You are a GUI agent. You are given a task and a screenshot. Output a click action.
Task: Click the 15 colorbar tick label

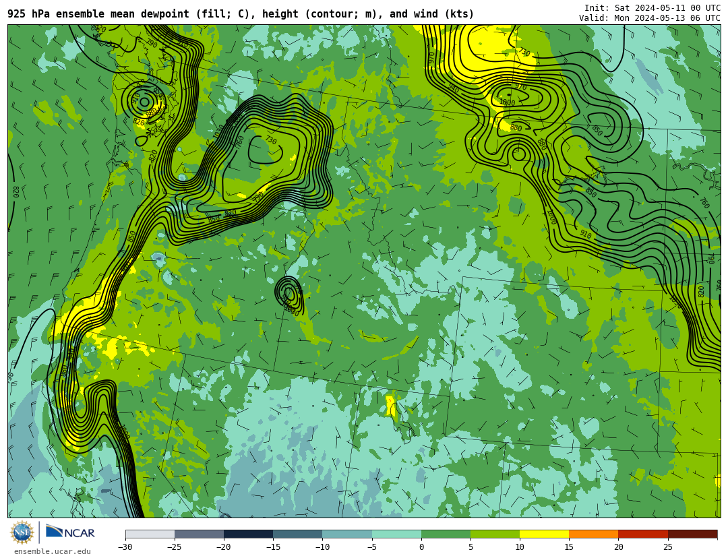569,547
